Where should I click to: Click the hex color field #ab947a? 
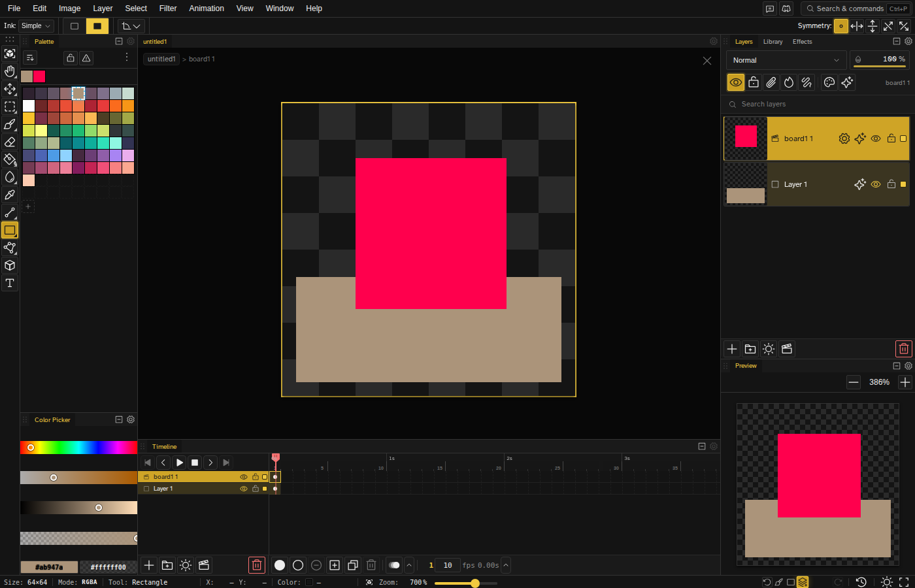tap(49, 567)
